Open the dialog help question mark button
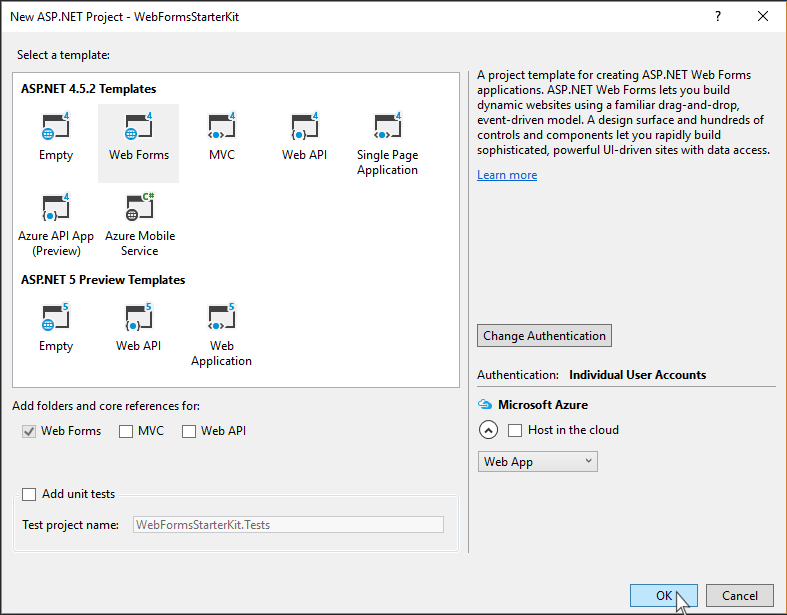The image size is (787, 615). pos(718,17)
